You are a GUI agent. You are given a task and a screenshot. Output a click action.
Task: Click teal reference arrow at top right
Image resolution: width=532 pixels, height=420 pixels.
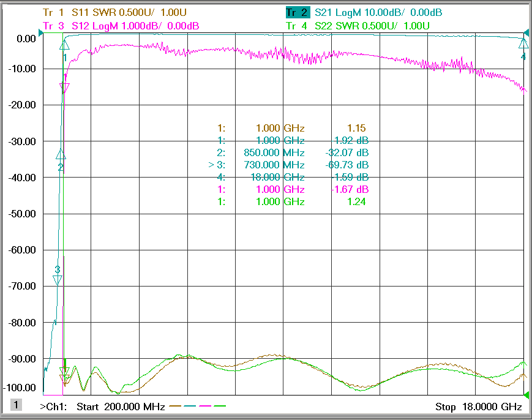pyautogui.click(x=526, y=33)
